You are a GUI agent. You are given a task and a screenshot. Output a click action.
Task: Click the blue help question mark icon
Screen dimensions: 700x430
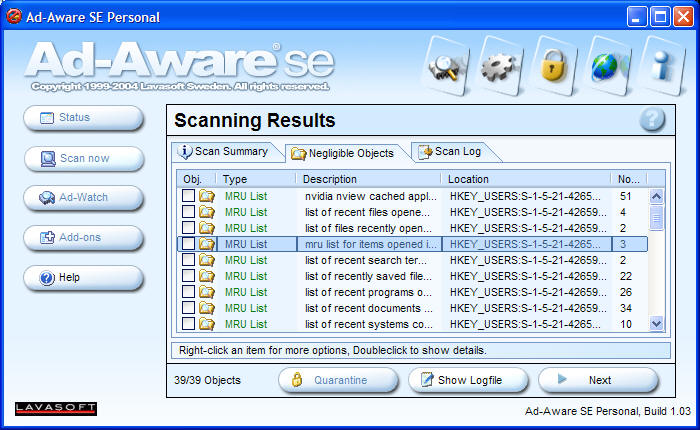tap(652, 120)
